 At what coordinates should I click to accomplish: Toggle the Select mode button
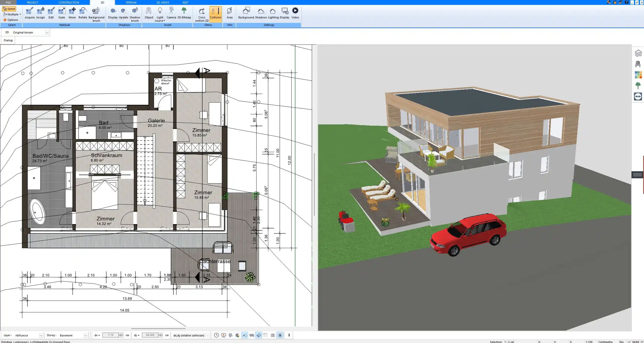click(9, 9)
